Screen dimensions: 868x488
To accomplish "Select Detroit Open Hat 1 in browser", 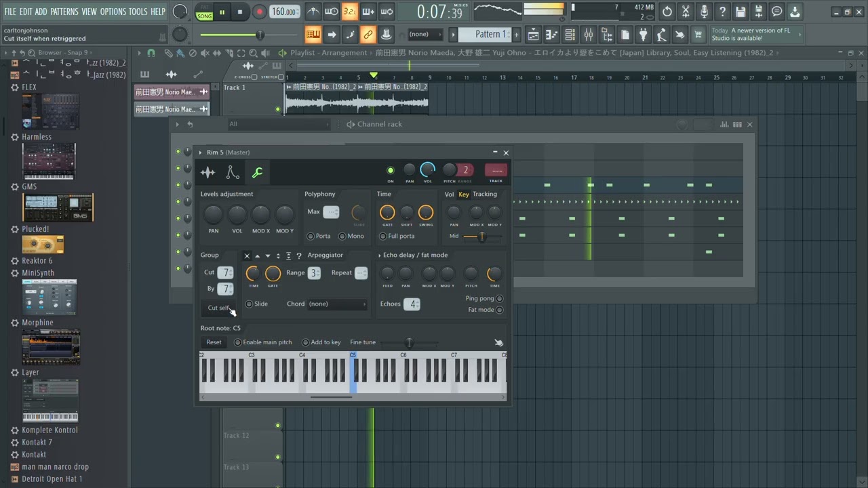I will [52, 479].
